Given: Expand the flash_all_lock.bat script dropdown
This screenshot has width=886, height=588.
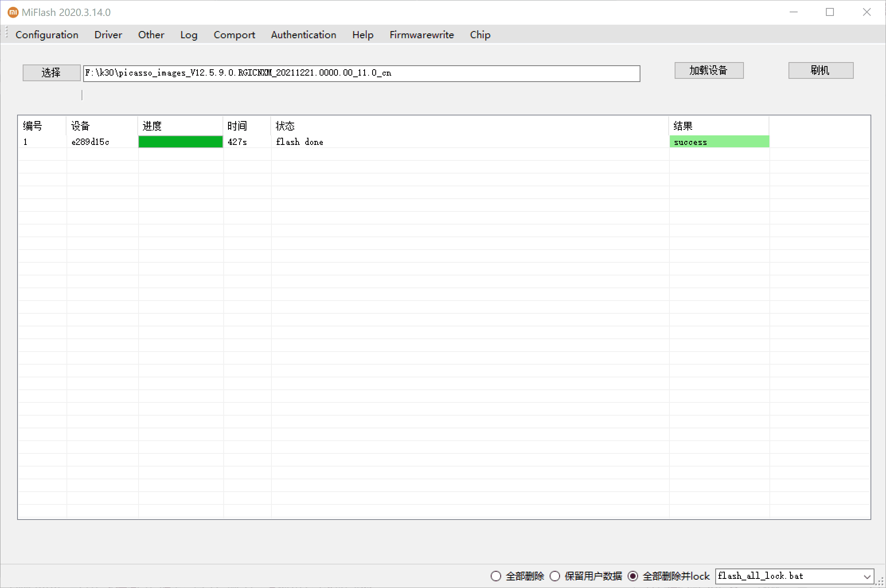Looking at the screenshot, I should click(x=867, y=576).
